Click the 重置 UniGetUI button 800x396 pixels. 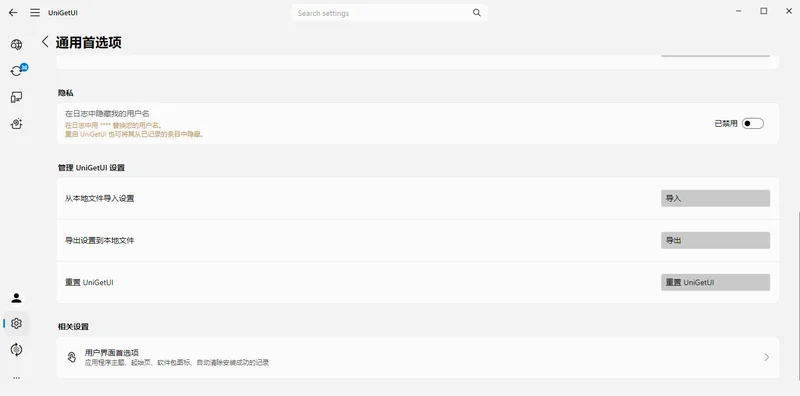[x=715, y=282]
